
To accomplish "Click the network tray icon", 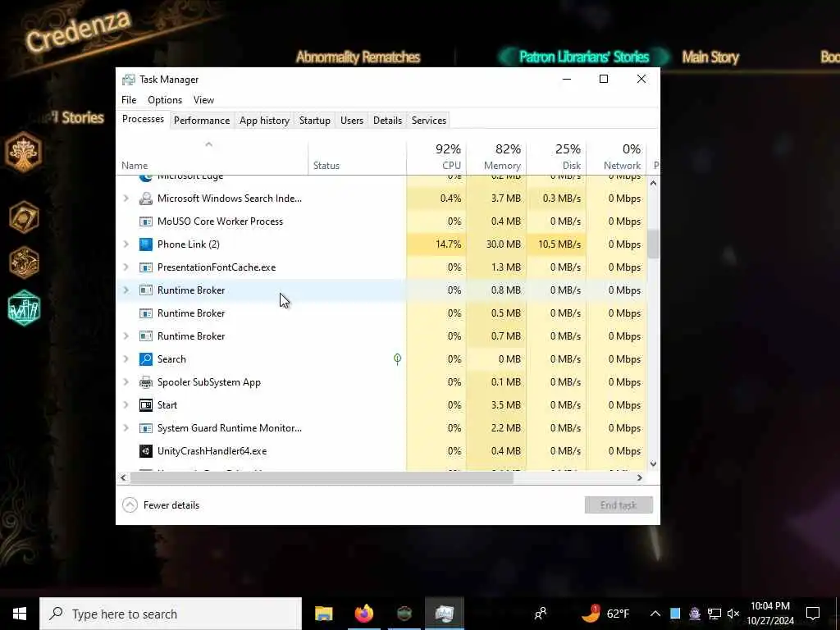I will (714, 614).
